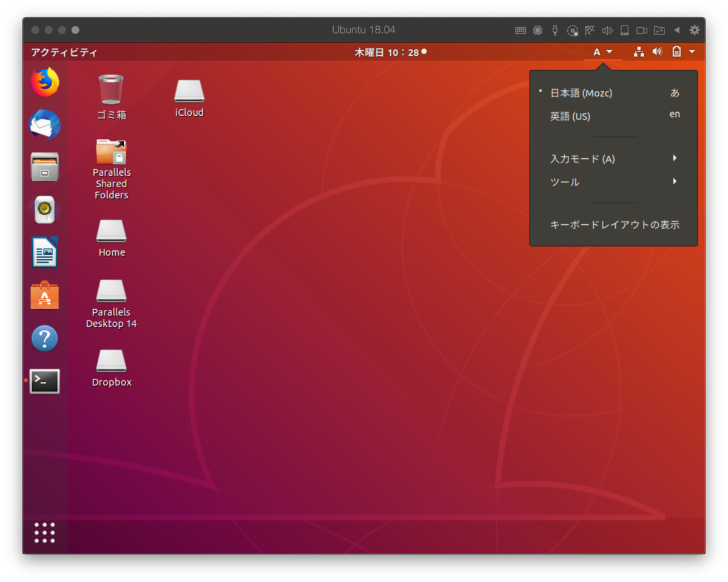
Task: Choose キーボードレイアウトの表示 menu entry
Action: 613,225
